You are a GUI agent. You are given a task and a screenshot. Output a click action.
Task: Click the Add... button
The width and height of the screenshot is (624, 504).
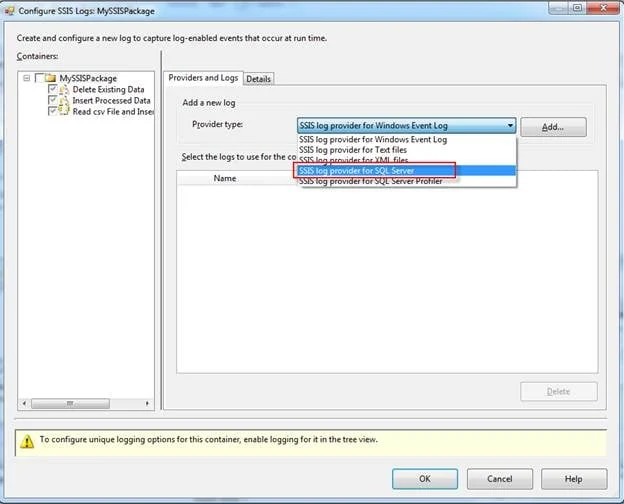pos(553,127)
